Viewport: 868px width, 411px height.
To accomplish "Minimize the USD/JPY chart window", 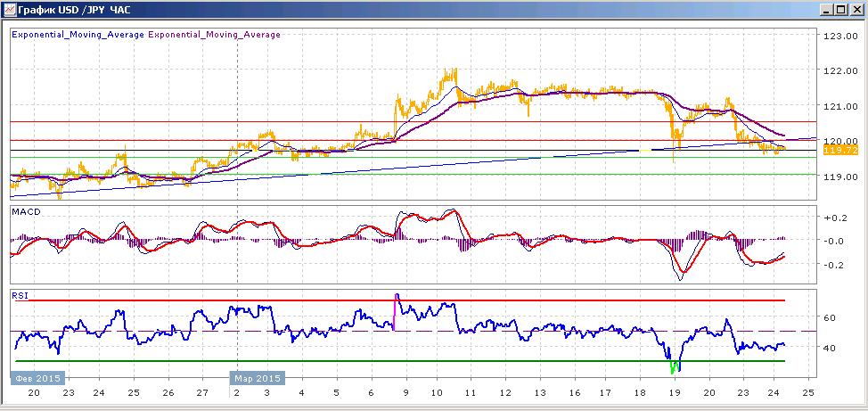I will 827,10.
